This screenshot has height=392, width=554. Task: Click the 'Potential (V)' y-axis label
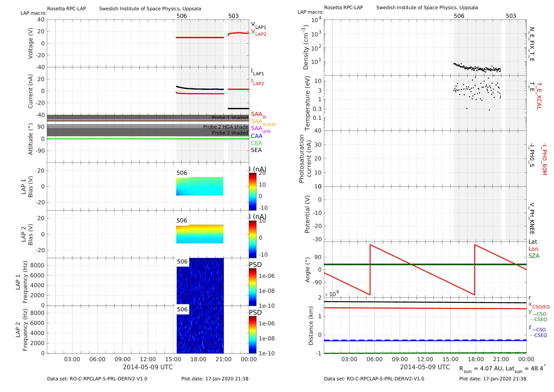click(307, 214)
